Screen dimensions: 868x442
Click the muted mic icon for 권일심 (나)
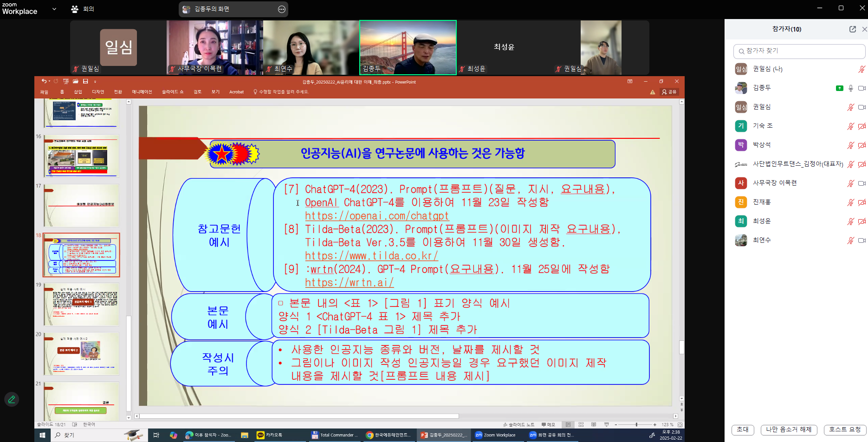pyautogui.click(x=862, y=69)
